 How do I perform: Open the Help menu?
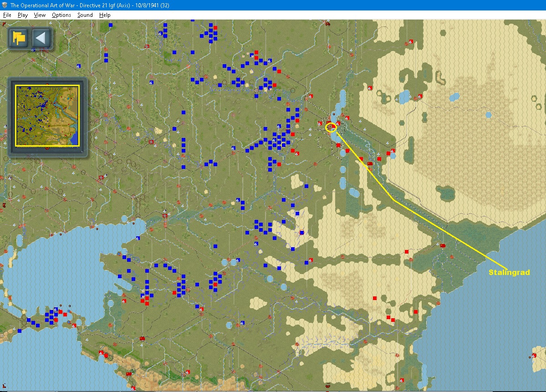click(105, 15)
